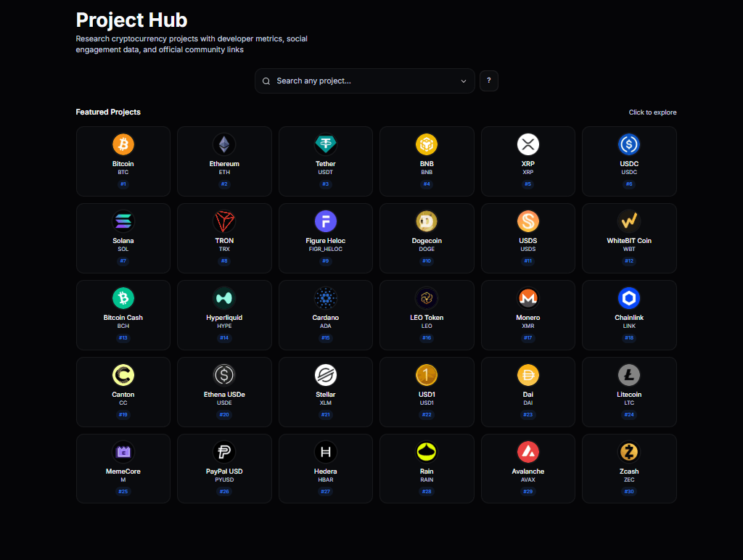This screenshot has height=560, width=743.
Task: Select the Stellar logo
Action: (326, 375)
